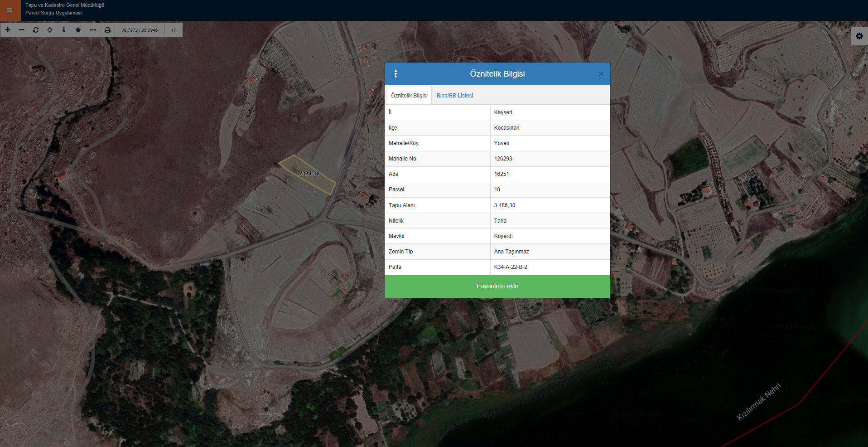Click the Mahalle No value 126293
This screenshot has height=447, width=868.
503,159
